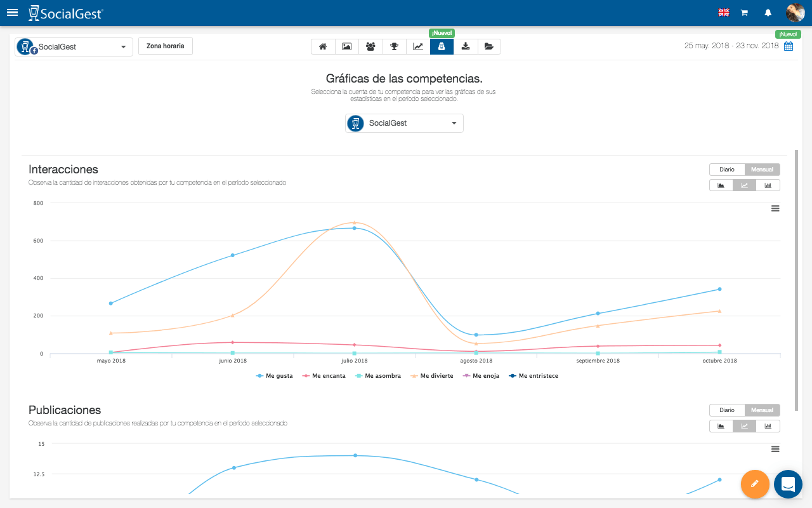
Task: Toggle Me enoja series in legend
Action: [481, 376]
